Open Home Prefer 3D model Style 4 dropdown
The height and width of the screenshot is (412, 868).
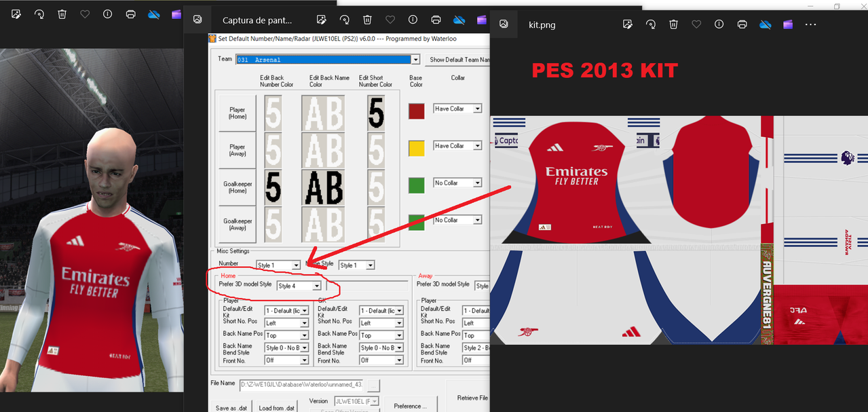(316, 286)
